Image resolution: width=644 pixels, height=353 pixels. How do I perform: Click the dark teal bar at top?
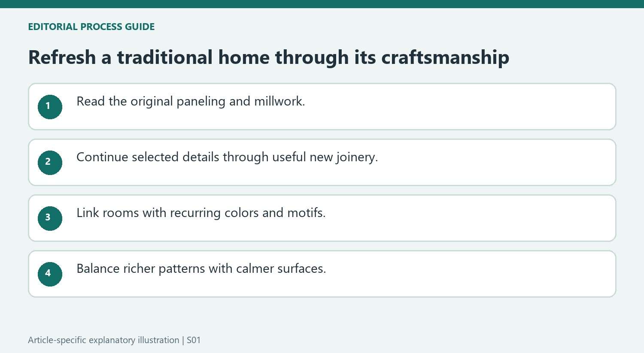click(x=322, y=4)
